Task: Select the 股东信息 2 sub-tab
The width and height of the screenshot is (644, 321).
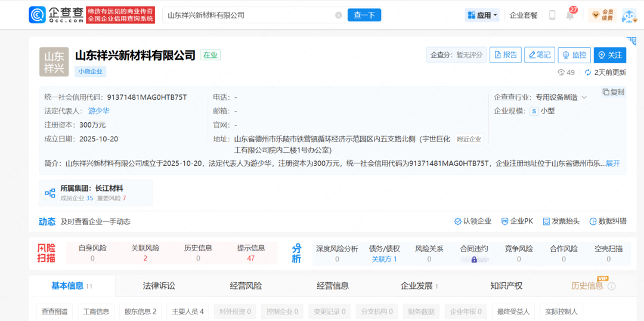Action: coord(140,311)
